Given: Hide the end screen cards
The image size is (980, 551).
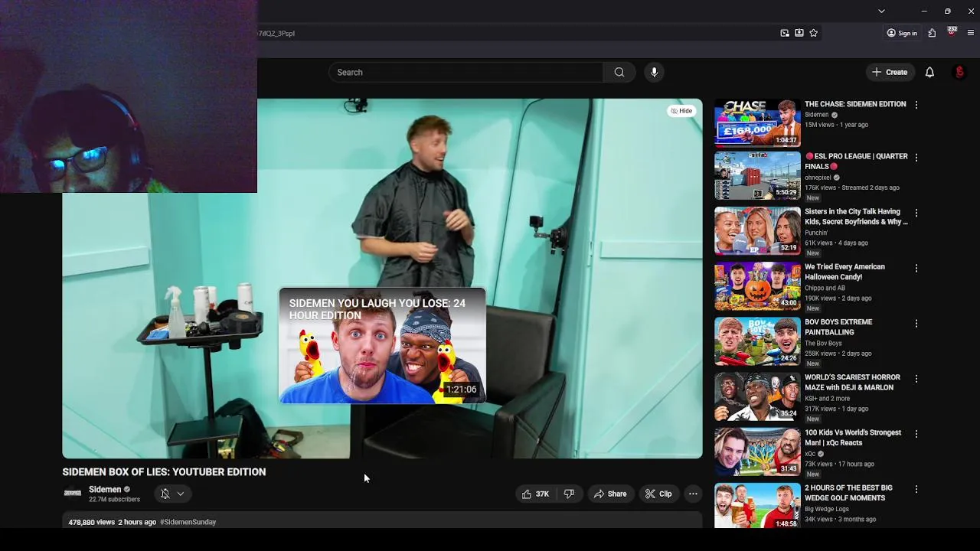Looking at the screenshot, I should pos(681,111).
